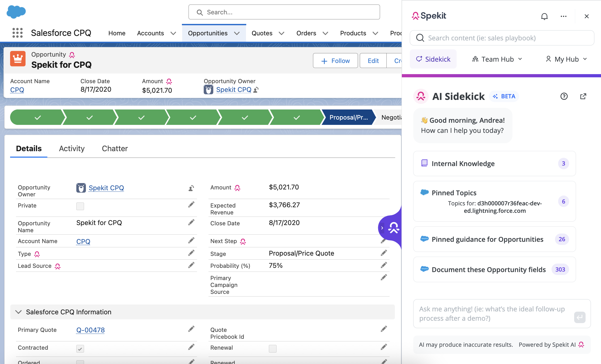Collapse Salesforce CPQ Information section

(18, 312)
